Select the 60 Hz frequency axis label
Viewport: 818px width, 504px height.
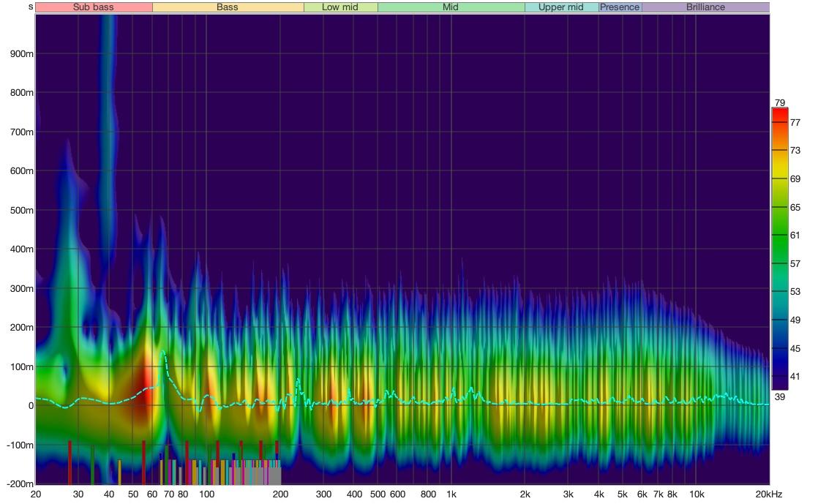(152, 494)
